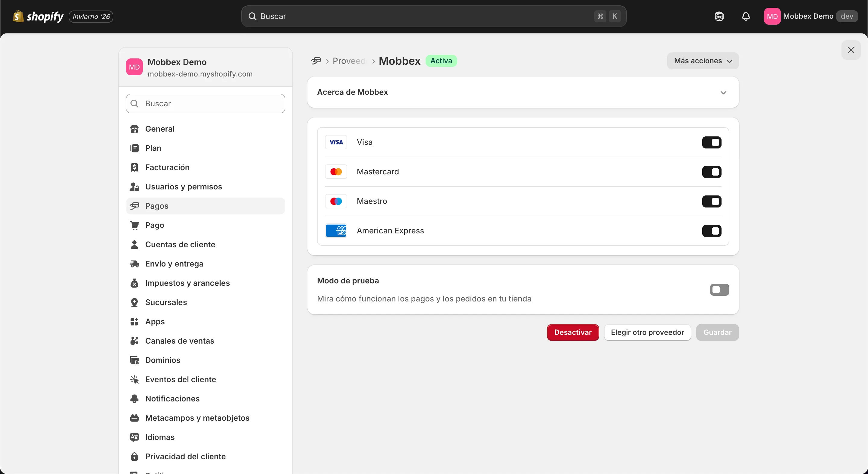Click the American Express card logo
Viewport: 868px width, 474px height.
pyautogui.click(x=336, y=231)
